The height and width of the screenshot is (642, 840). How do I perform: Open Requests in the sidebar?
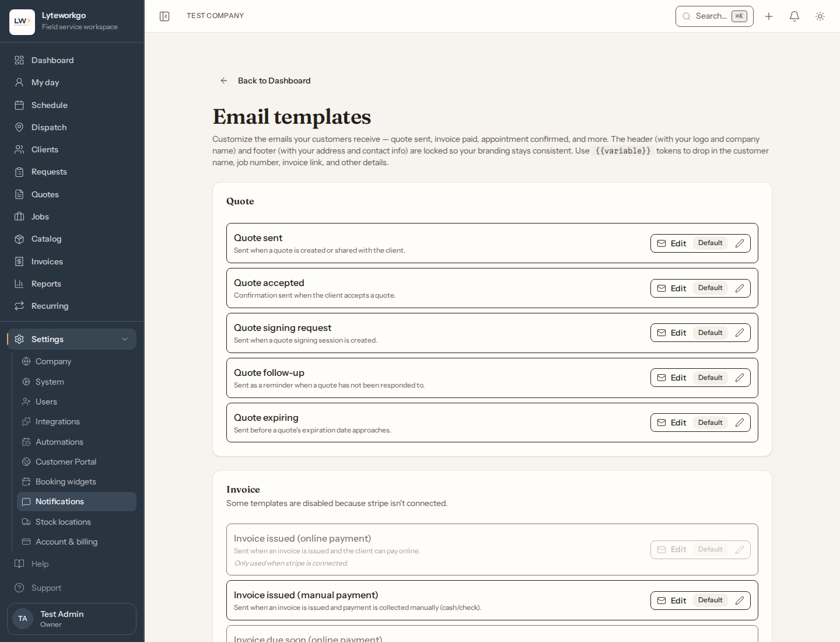coord(72,172)
